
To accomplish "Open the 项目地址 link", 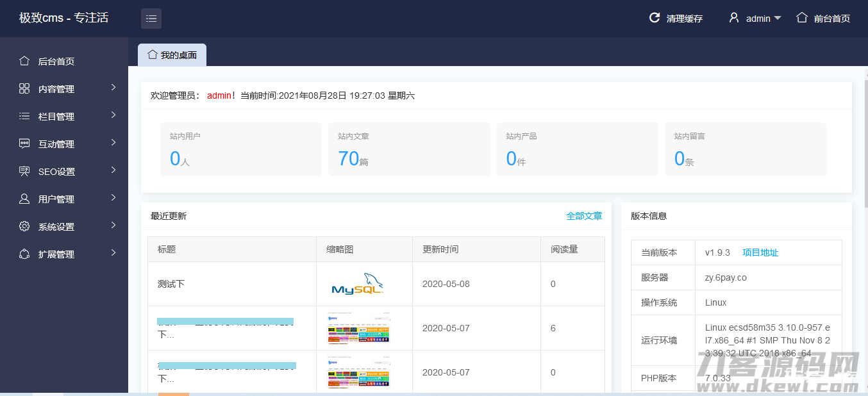I will tap(760, 252).
